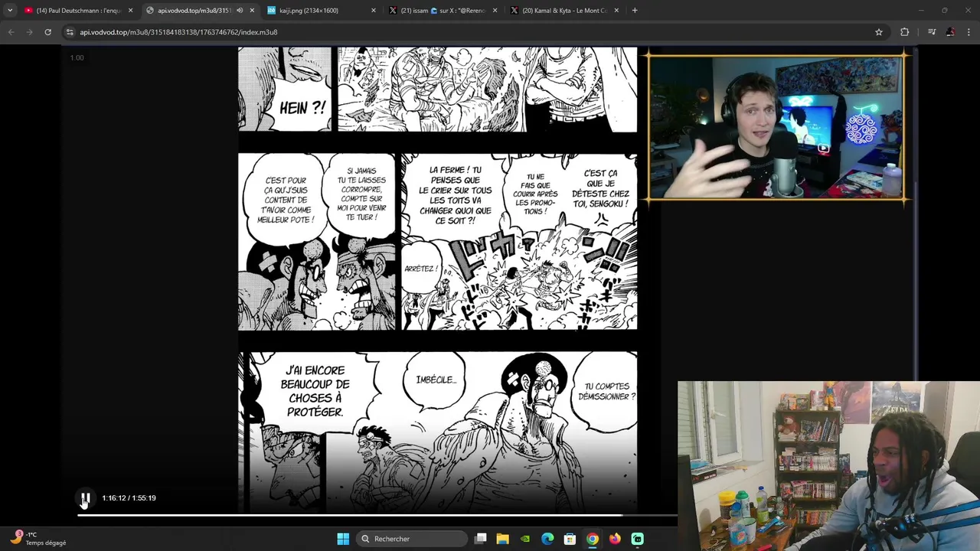This screenshot has height=551, width=980.
Task: Bookmark this page with the star
Action: [879, 32]
